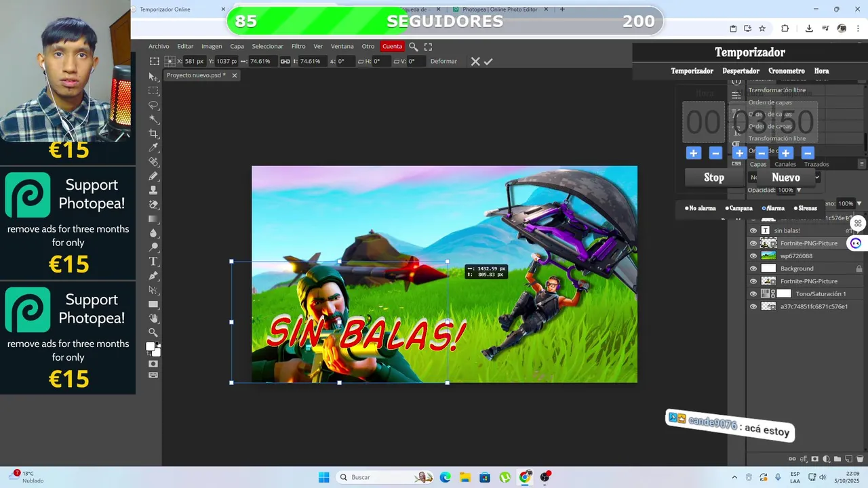Select the Crop tool
Image resolution: width=868 pixels, height=488 pixels.
(x=154, y=134)
